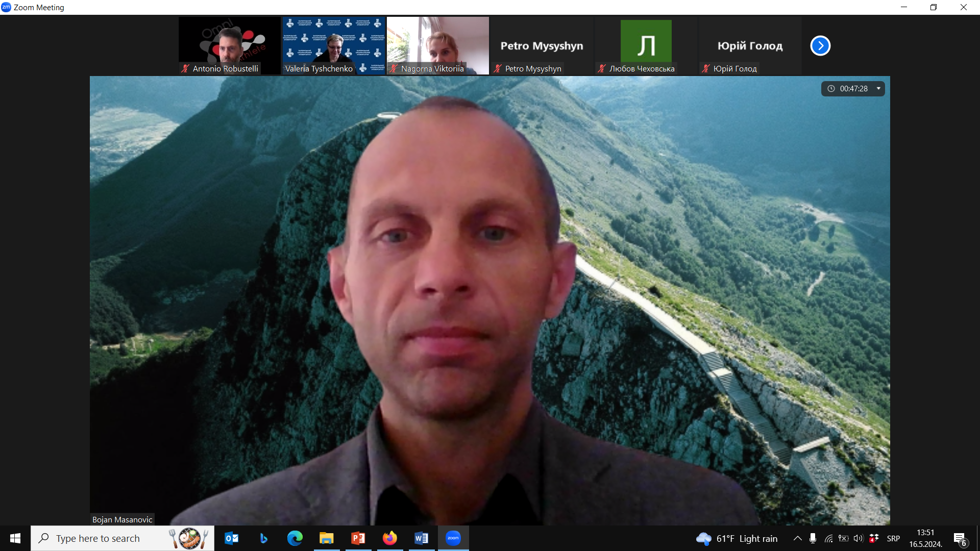
Task: Click the search highlights food icon
Action: (189, 538)
